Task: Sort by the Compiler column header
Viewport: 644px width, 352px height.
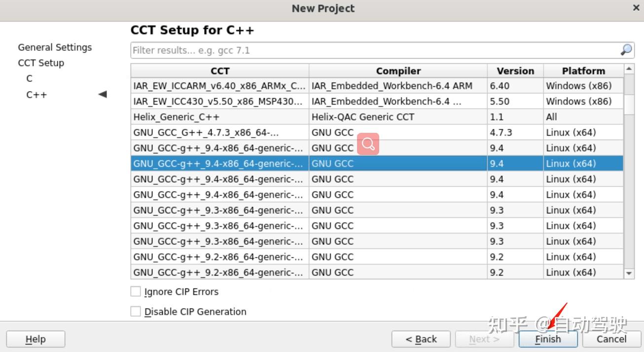Action: (398, 71)
